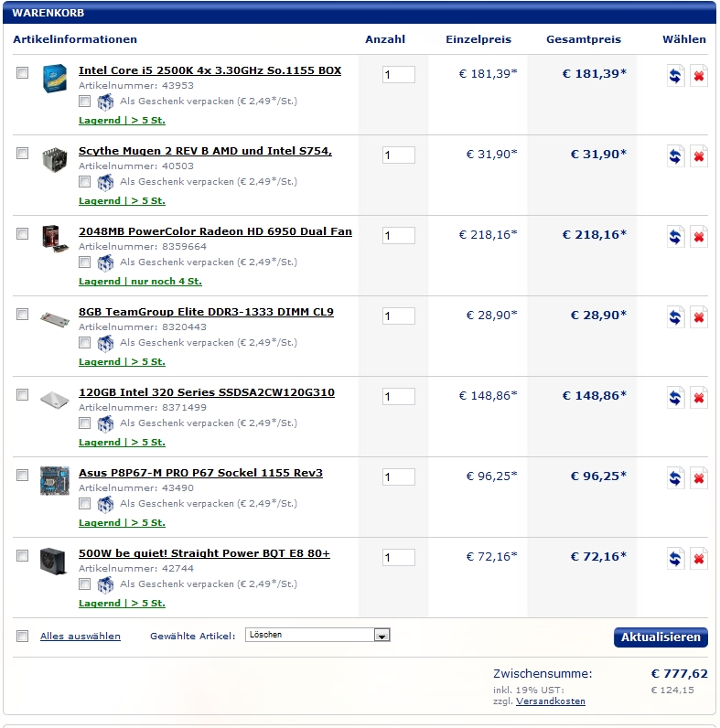Click the 'Alles auswählen' link text
This screenshot has height=728, width=720.
(x=81, y=636)
